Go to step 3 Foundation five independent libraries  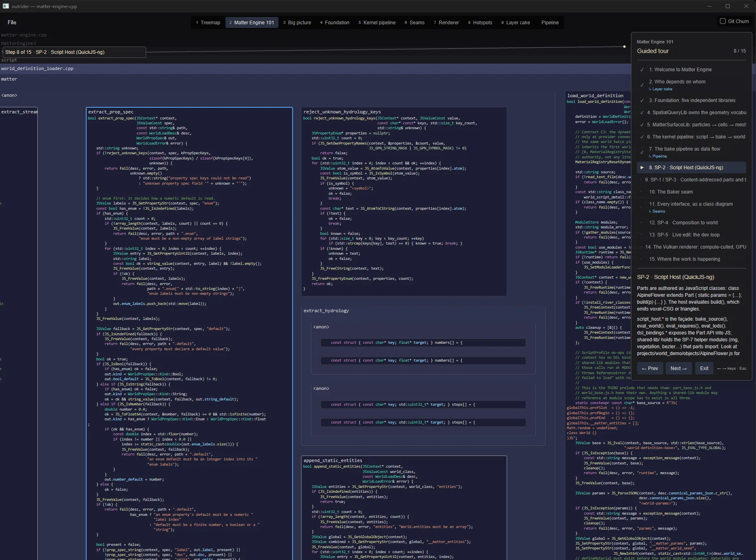692,100
